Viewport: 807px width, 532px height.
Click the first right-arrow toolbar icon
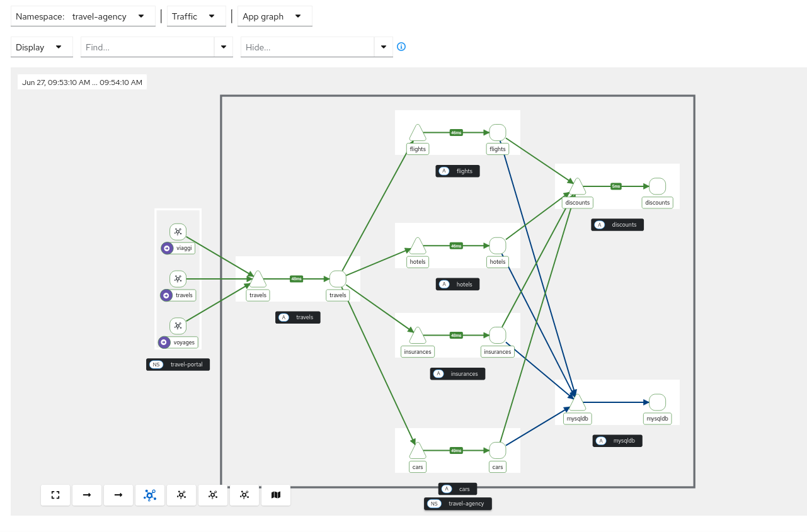(86, 495)
